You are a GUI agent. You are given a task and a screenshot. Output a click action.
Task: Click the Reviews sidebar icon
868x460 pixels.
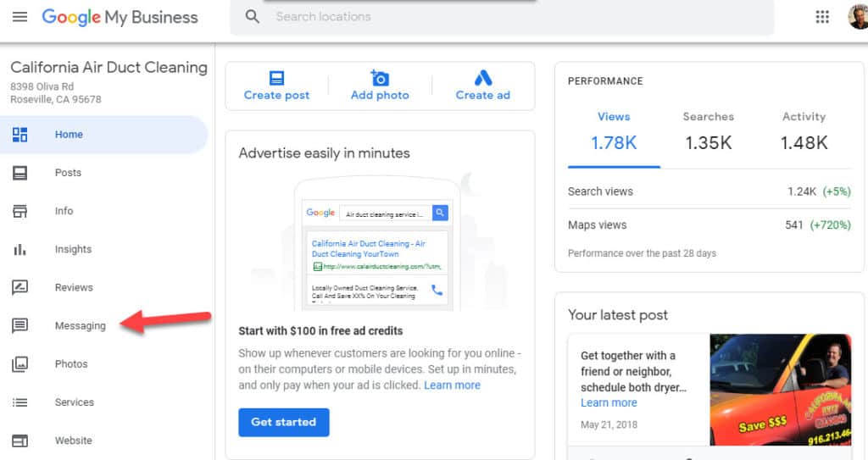pos(20,287)
